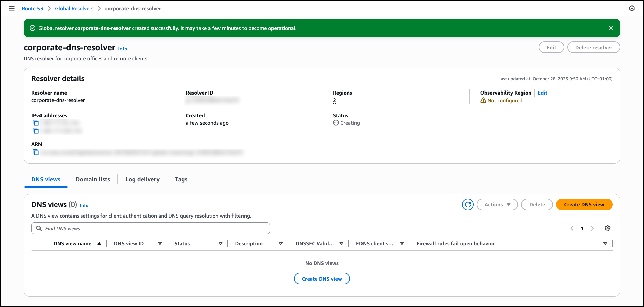Open the Log delivery tab
Viewport: 644px width, 307px height.
tap(142, 179)
